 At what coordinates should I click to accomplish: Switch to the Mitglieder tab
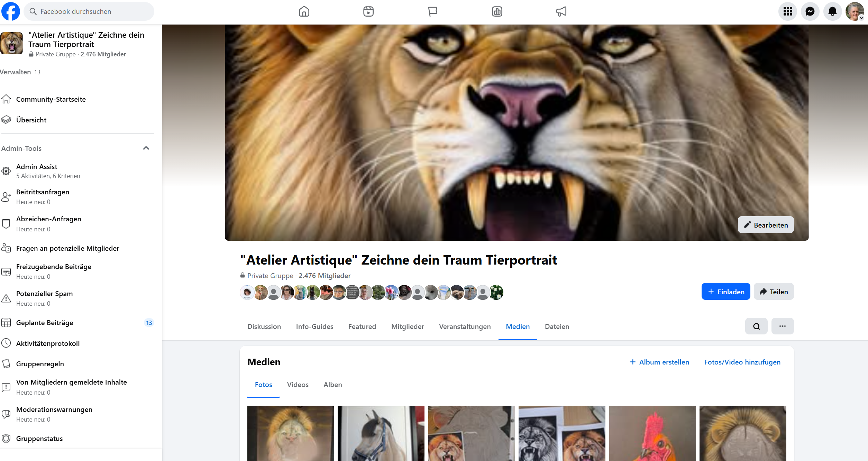408,326
